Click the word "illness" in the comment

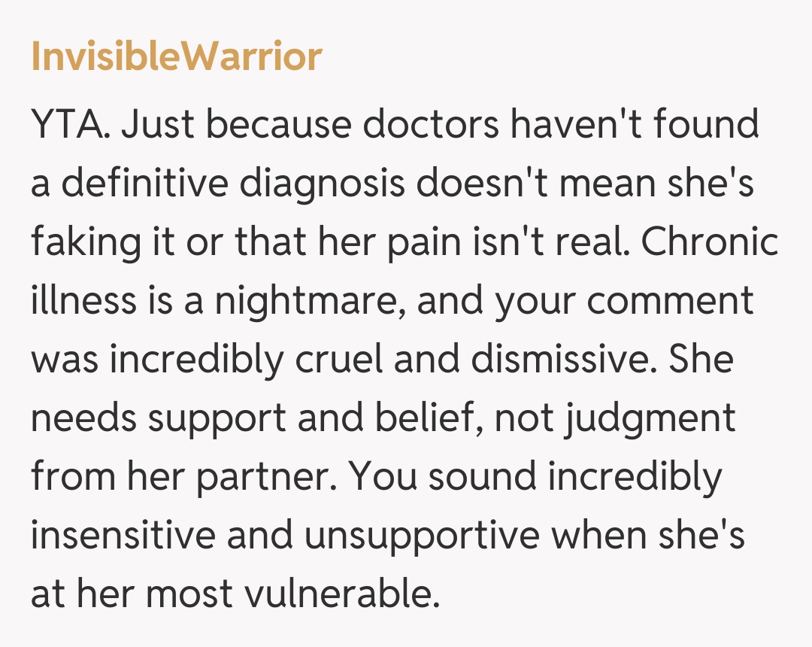click(80, 302)
